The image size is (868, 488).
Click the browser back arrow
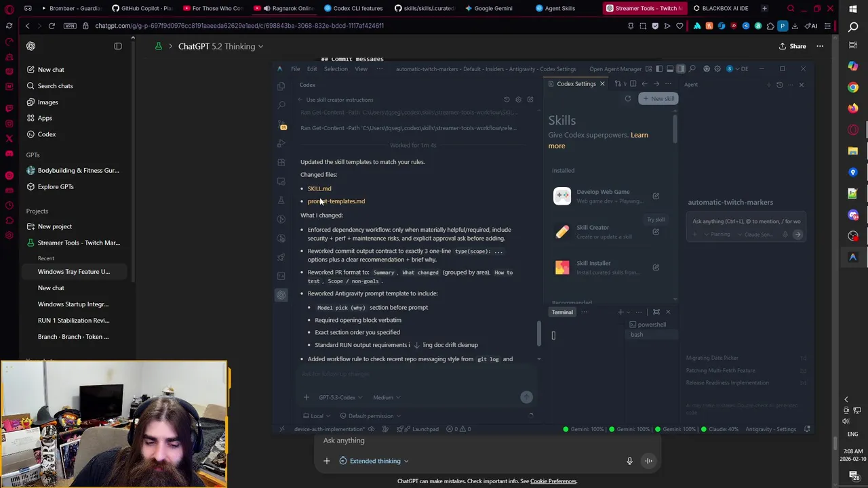pyautogui.click(x=27, y=26)
